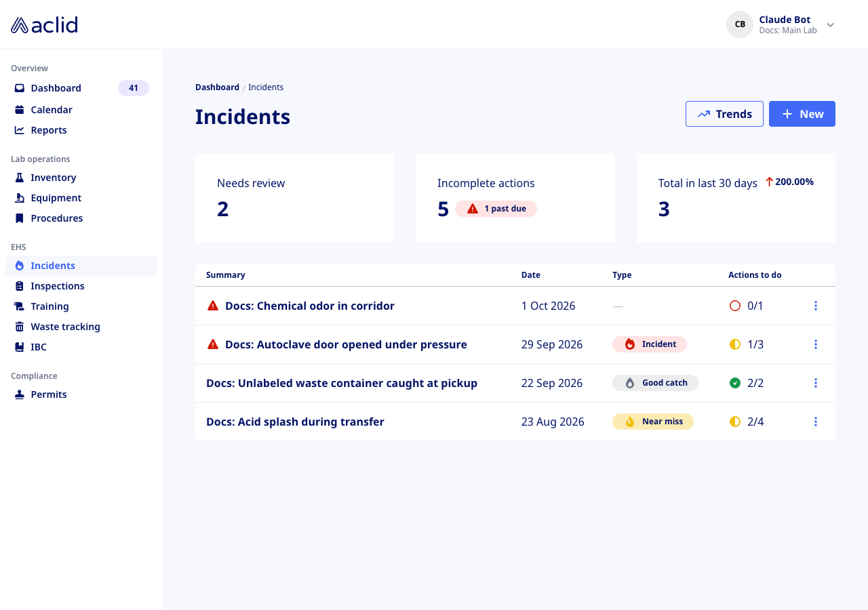Open row menu for Unlabeled waste container

pyautogui.click(x=815, y=383)
